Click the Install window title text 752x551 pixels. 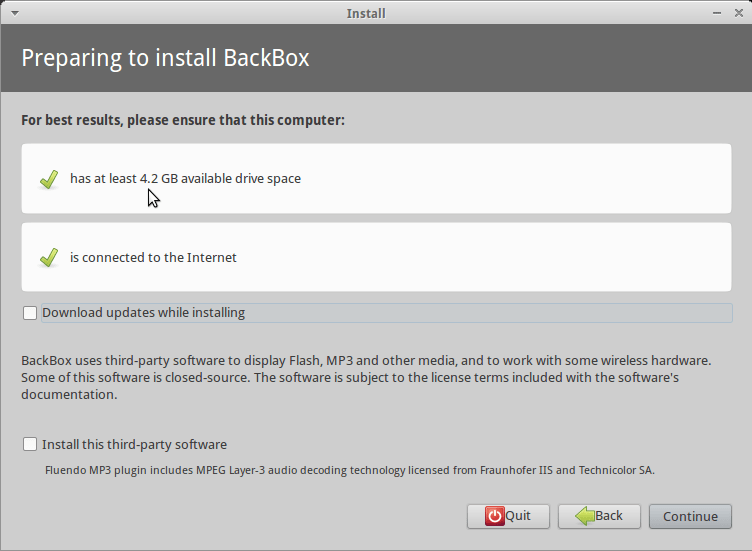[366, 13]
